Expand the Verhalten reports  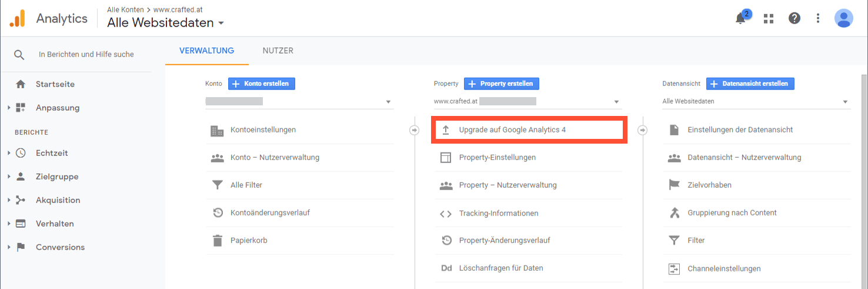(x=9, y=224)
